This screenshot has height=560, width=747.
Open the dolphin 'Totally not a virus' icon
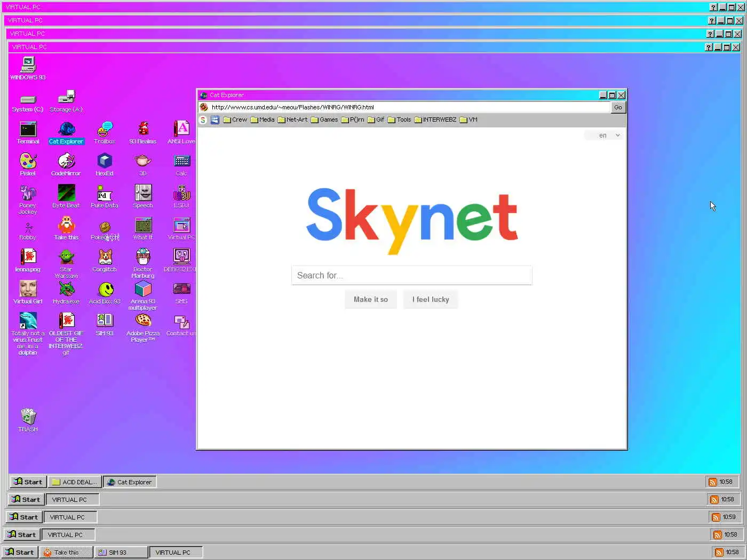(x=28, y=334)
